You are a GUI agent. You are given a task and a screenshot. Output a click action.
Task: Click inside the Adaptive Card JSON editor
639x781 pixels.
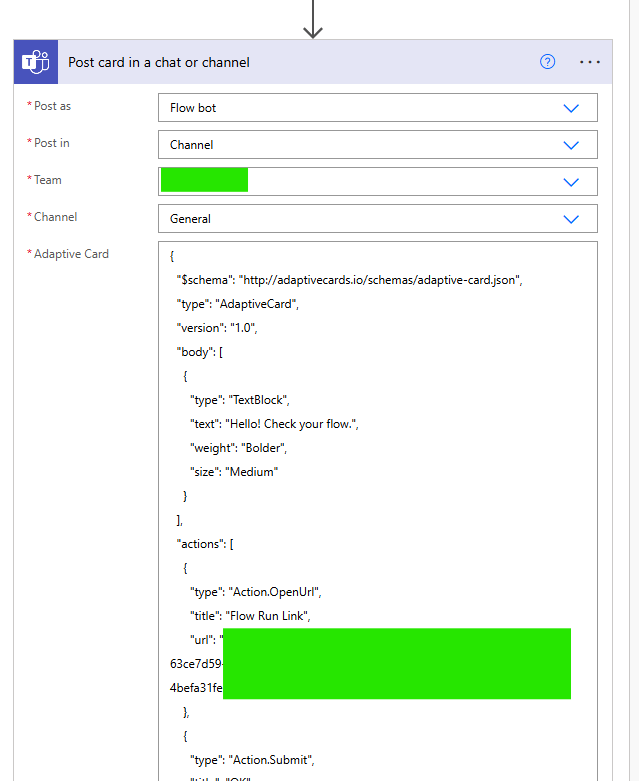coord(378,511)
